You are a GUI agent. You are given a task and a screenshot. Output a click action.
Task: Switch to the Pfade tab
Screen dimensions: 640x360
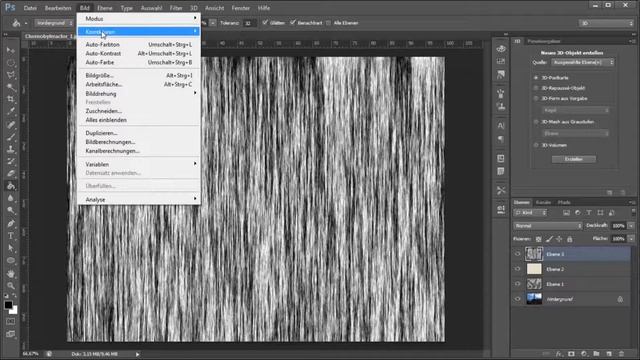point(564,202)
